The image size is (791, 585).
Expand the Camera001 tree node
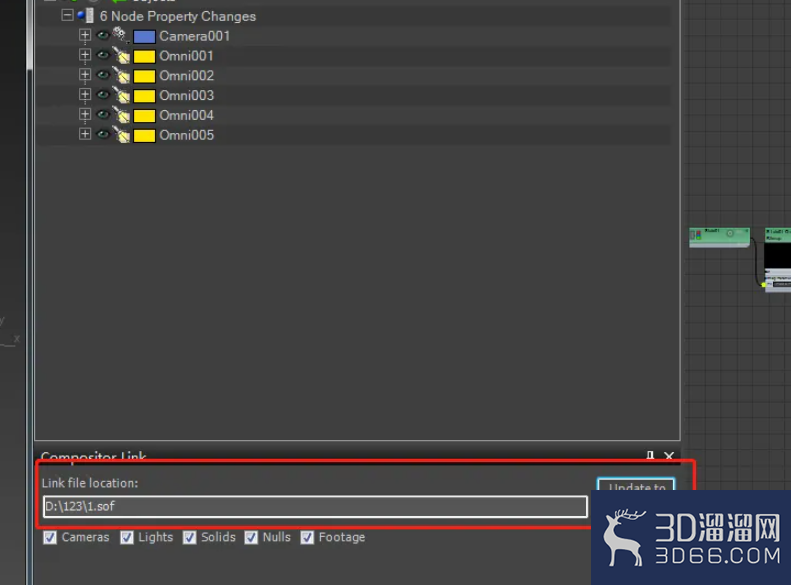coord(85,35)
